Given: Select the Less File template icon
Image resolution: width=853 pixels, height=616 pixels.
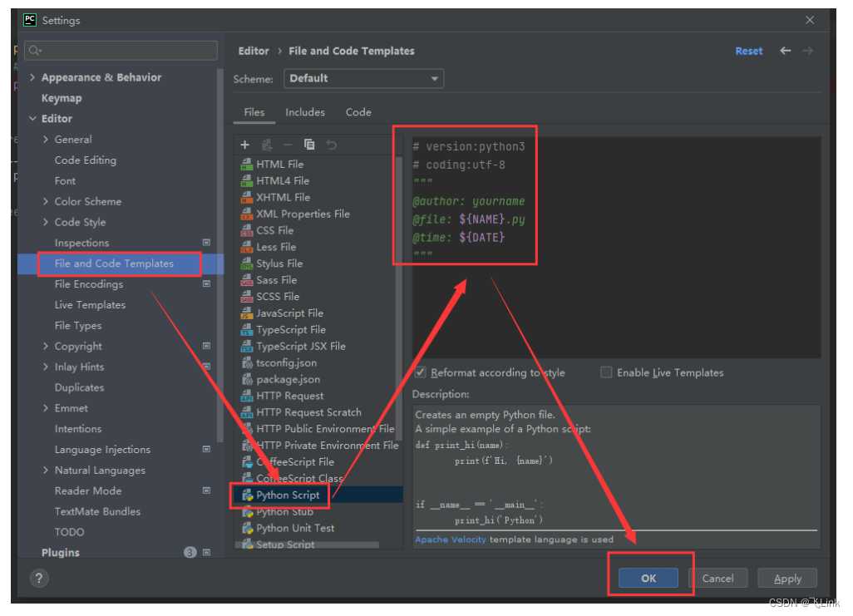Looking at the screenshot, I should 247,247.
